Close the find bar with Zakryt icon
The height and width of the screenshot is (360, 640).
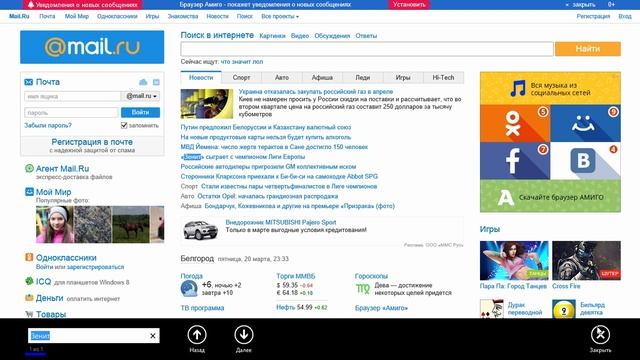(600, 335)
